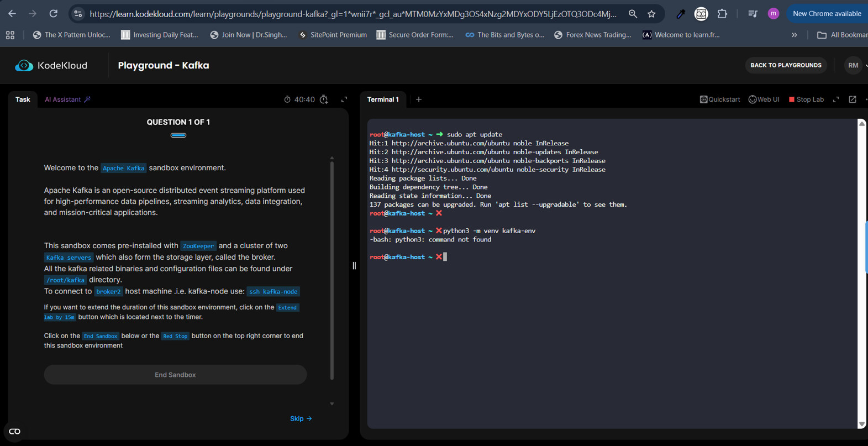Click the question progress indicator bar
868x446 pixels.
click(x=178, y=135)
